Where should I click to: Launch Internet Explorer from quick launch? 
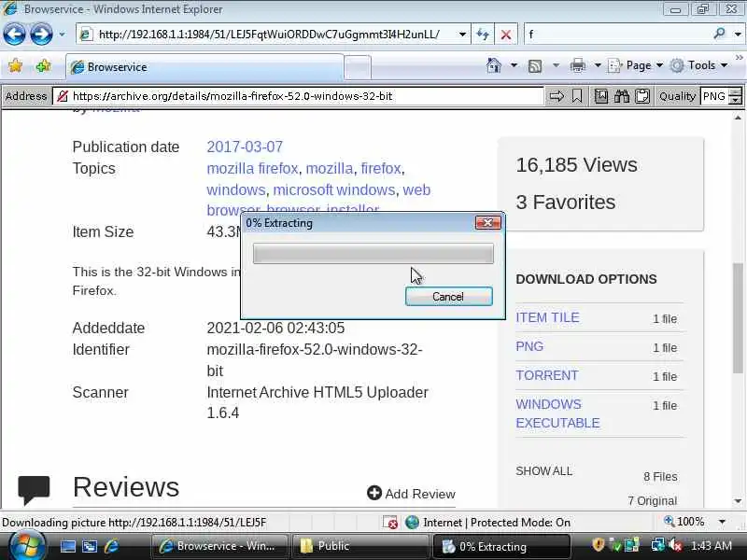pos(111,546)
